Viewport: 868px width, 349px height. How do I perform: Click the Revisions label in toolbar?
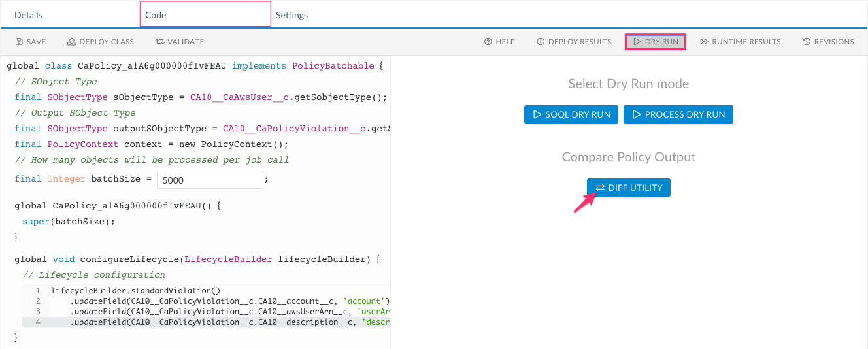coord(833,42)
